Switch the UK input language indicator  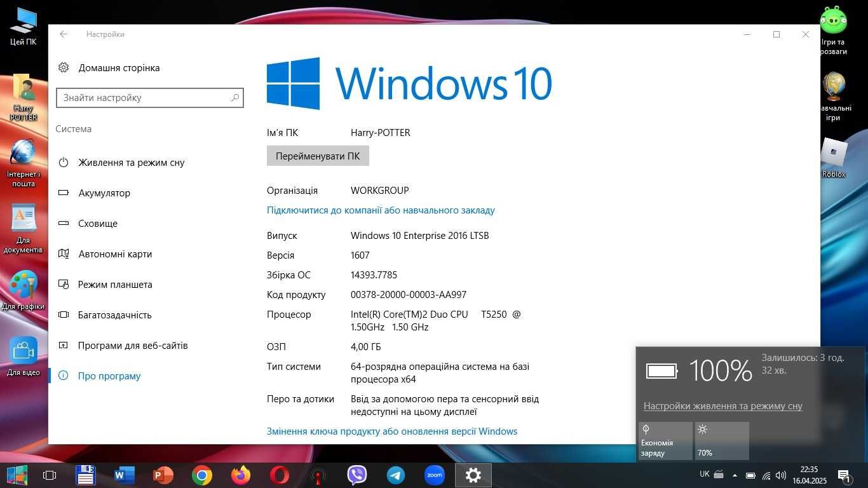pos(705,474)
